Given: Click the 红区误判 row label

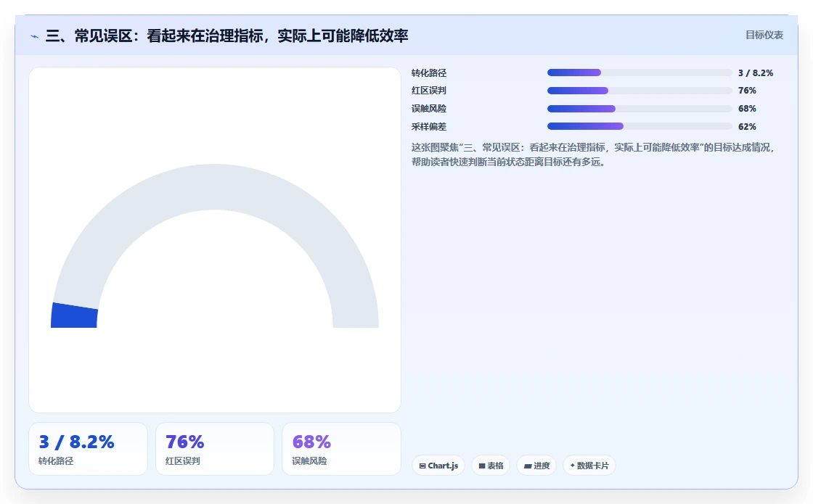Looking at the screenshot, I should click(x=429, y=91).
